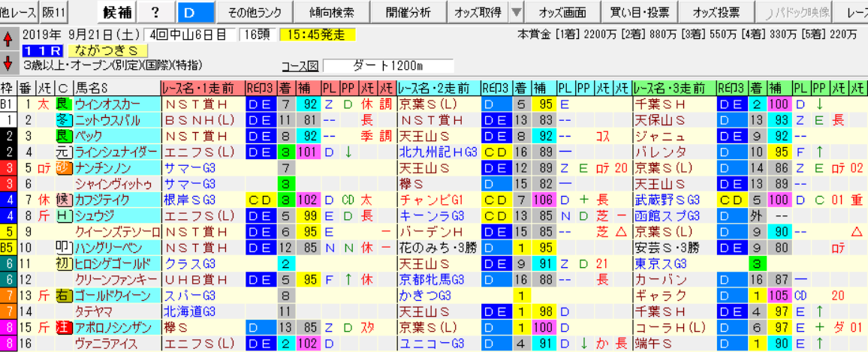The image size is (868, 352).
Task: Click the 良 mark for ウインオスカー
Action: click(x=63, y=103)
